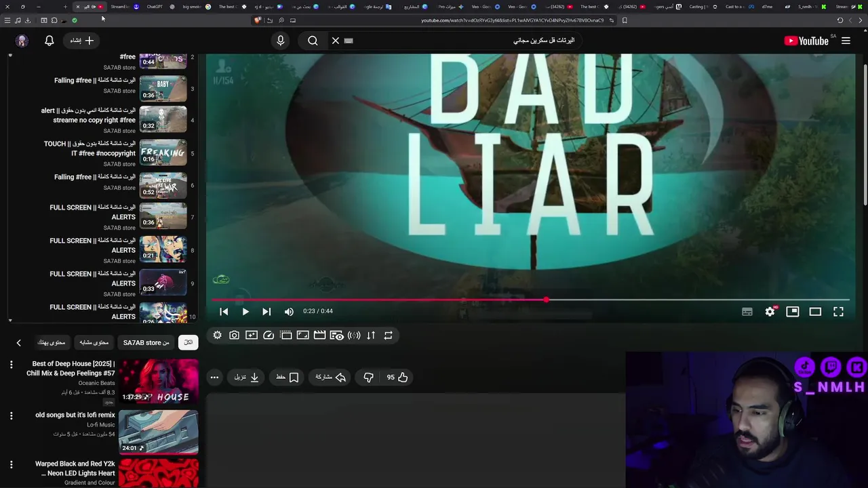Skip to the next video
868x488 pixels.
click(x=267, y=312)
